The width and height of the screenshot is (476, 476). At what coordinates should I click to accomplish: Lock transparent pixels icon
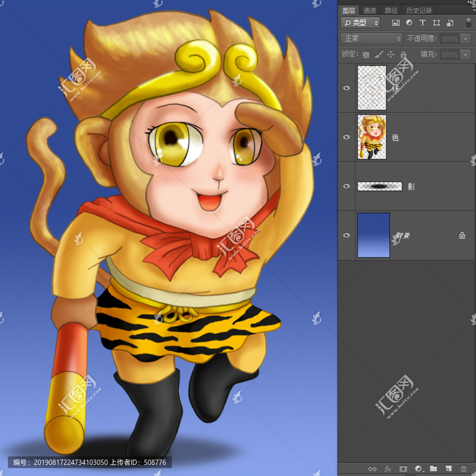[366, 54]
